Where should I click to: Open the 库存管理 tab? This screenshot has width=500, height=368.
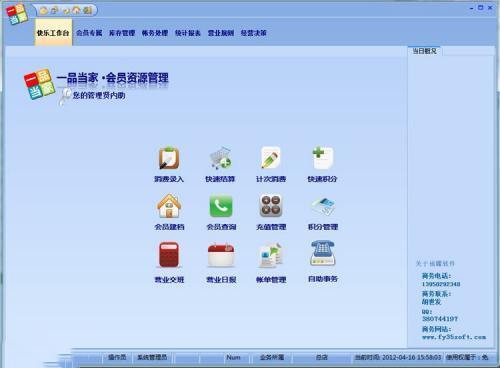coord(122,33)
